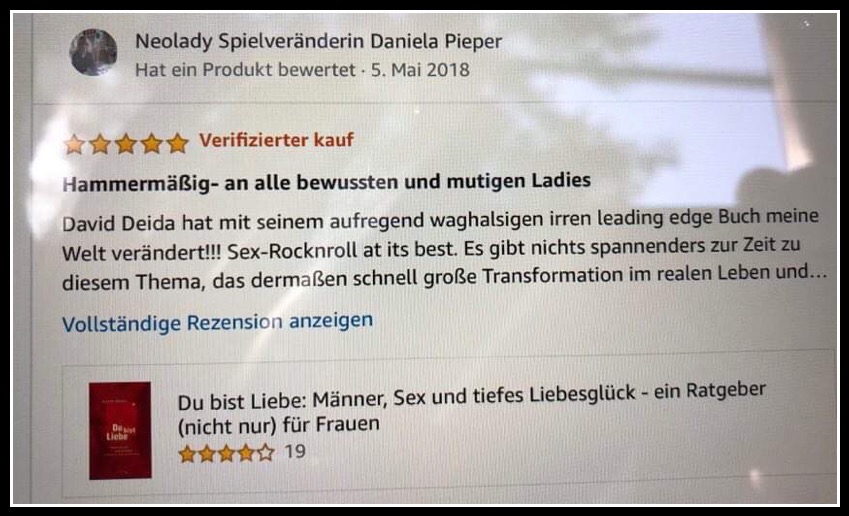Select the third star of the review rating
Viewport: 849px width, 516px height.
pyautogui.click(x=126, y=144)
